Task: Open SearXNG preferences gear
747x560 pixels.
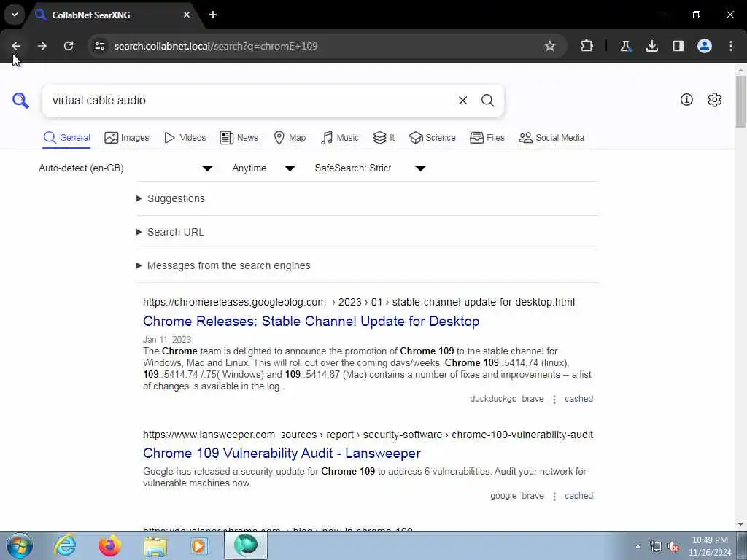Action: point(715,99)
